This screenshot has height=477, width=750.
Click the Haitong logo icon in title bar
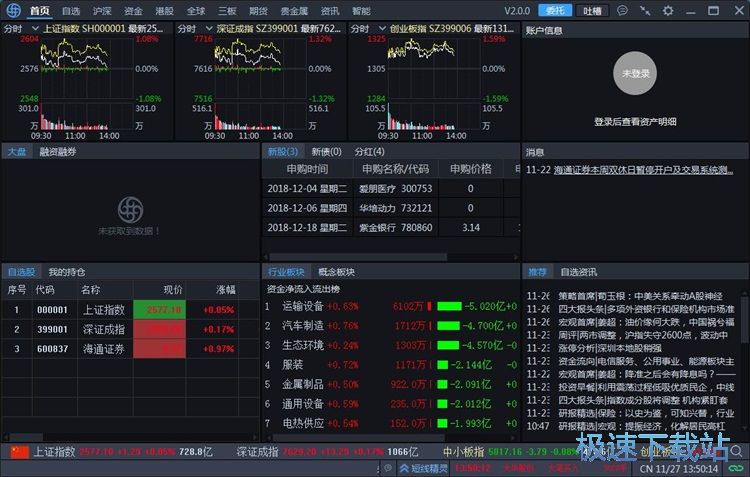click(x=13, y=10)
